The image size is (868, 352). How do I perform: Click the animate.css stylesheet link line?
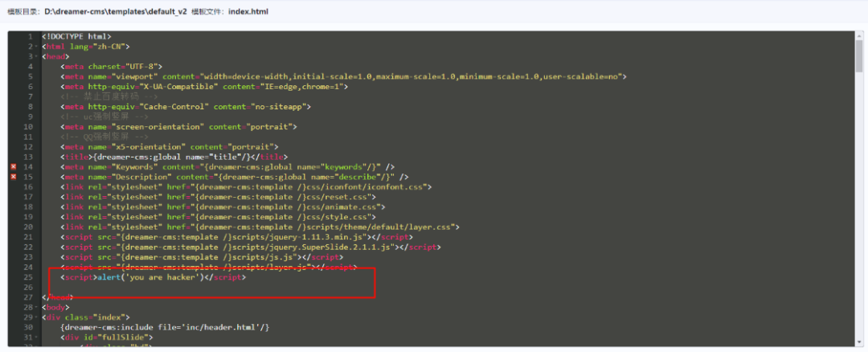point(223,207)
